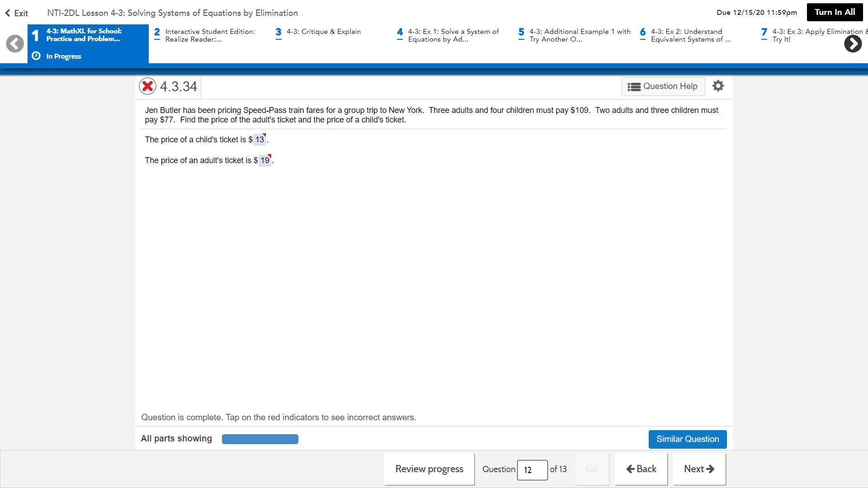Viewport: 868px width, 488px height.
Task: Click the Similar Question button
Action: pos(687,439)
